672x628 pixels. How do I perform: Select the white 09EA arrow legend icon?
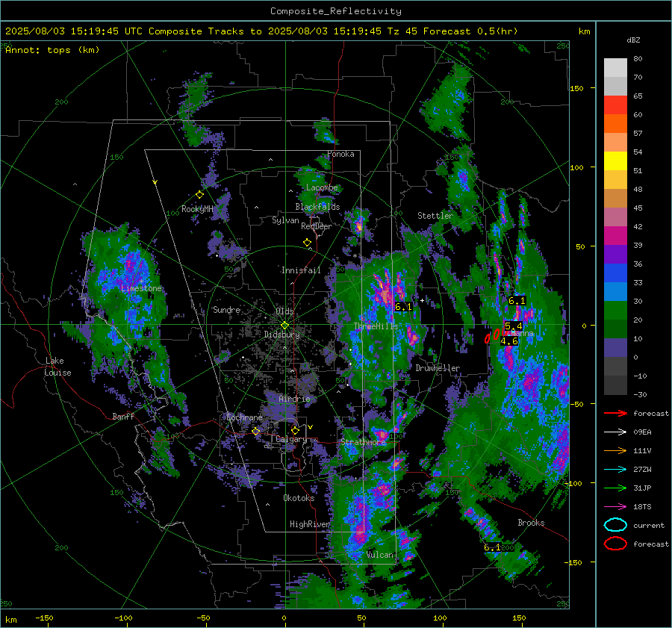click(615, 432)
